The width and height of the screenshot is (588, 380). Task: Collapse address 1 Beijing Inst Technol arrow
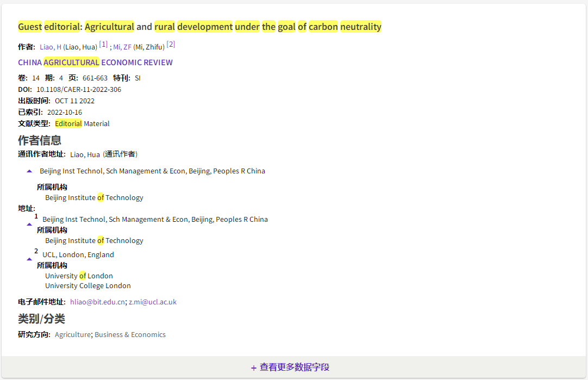point(29,224)
